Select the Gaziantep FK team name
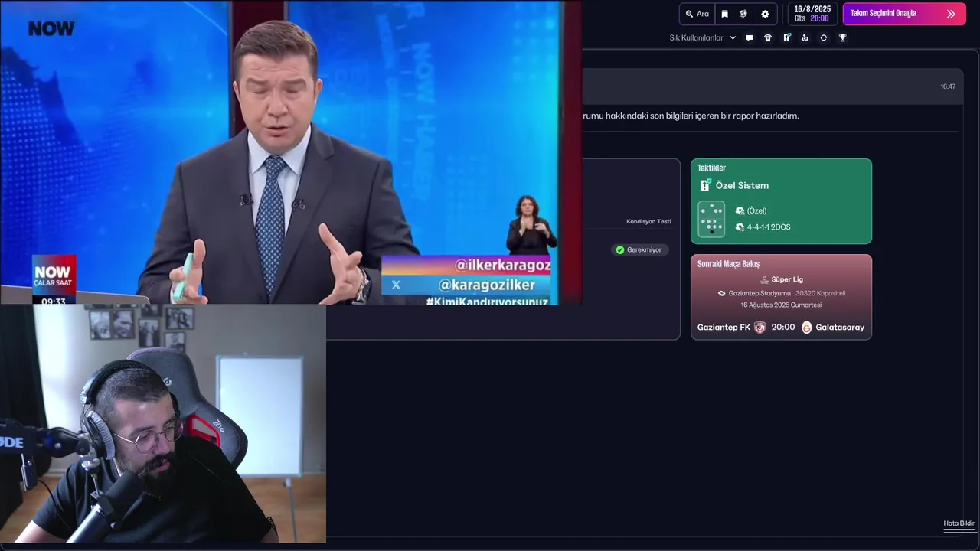The height and width of the screenshot is (551, 980). (724, 328)
